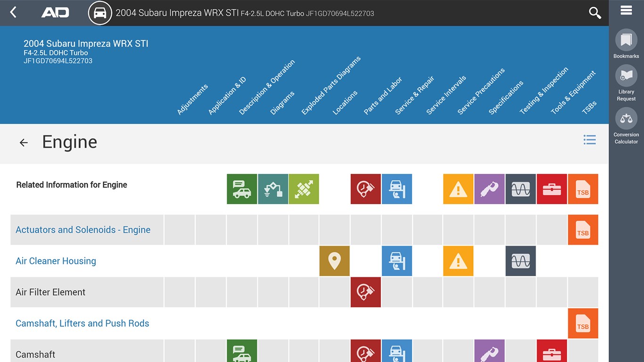Open Service & Repair for Camshaft
The width and height of the screenshot is (644, 362).
tap(396, 351)
